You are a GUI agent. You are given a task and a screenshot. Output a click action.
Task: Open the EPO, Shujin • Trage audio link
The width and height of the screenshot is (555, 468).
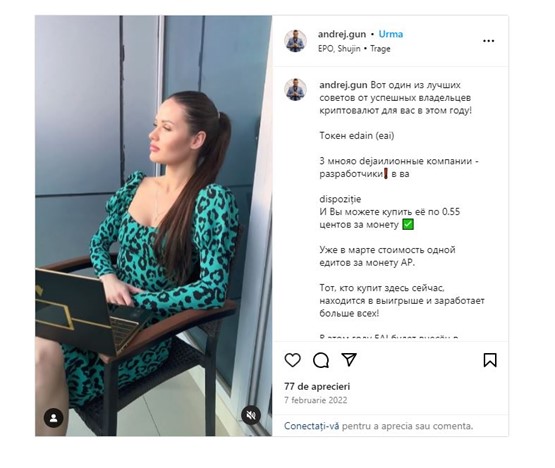click(354, 48)
